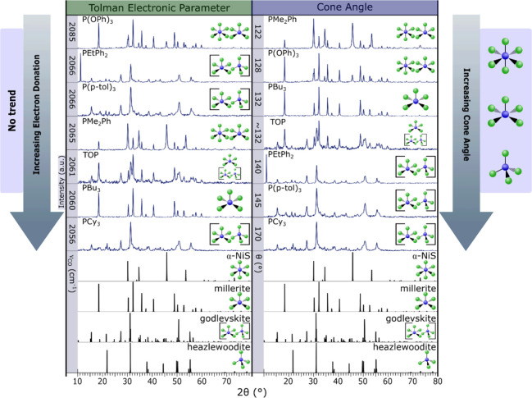Click the x-axis tick label 80
This screenshot has height=398, width=532.
438,381
